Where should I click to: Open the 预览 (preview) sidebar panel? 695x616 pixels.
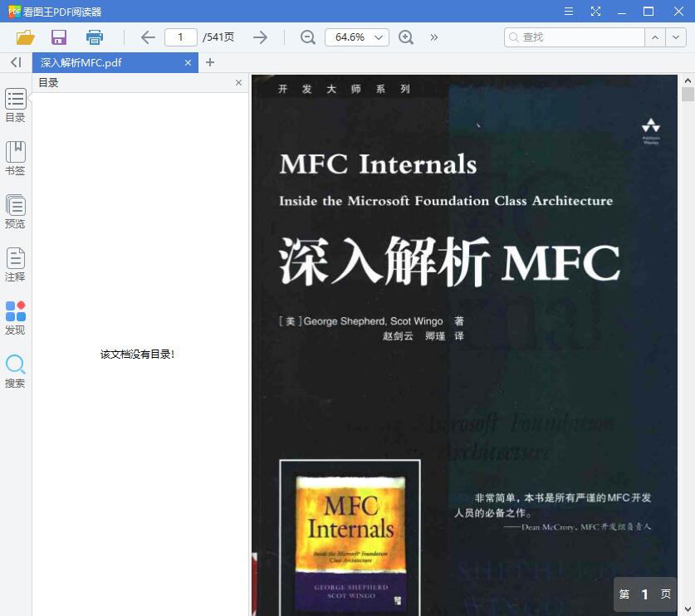pos(16,212)
